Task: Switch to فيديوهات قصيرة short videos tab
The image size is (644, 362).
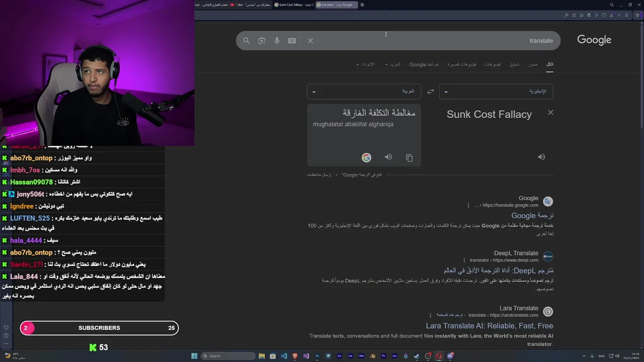Action: click(462, 64)
